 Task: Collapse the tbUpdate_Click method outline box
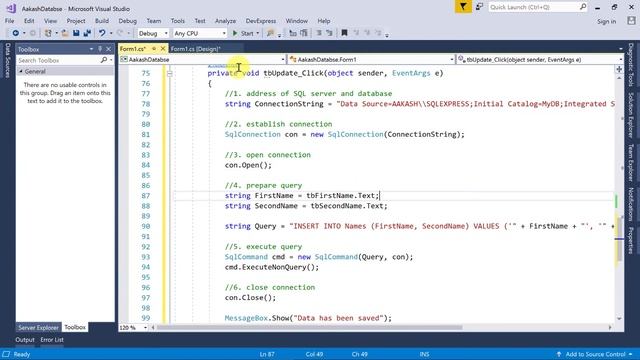[169, 73]
